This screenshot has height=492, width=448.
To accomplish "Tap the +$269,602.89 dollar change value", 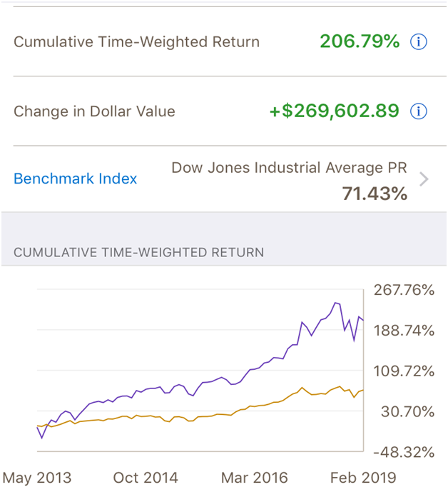I will (x=334, y=111).
